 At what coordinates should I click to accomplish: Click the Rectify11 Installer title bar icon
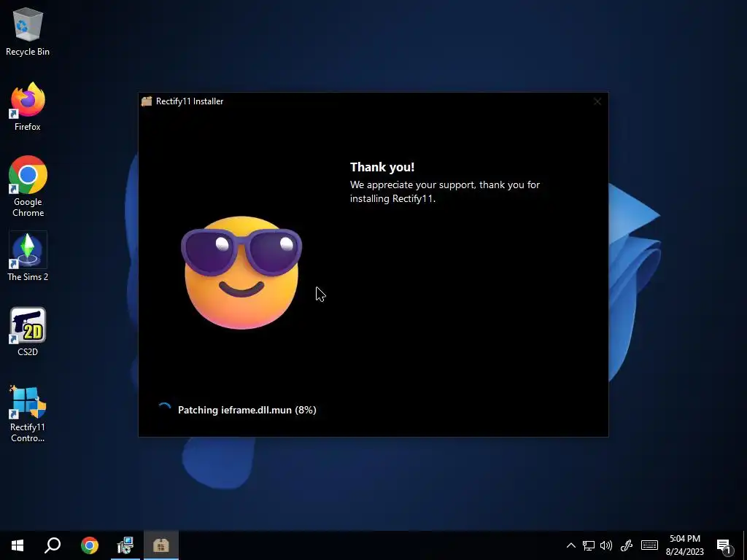(x=147, y=101)
